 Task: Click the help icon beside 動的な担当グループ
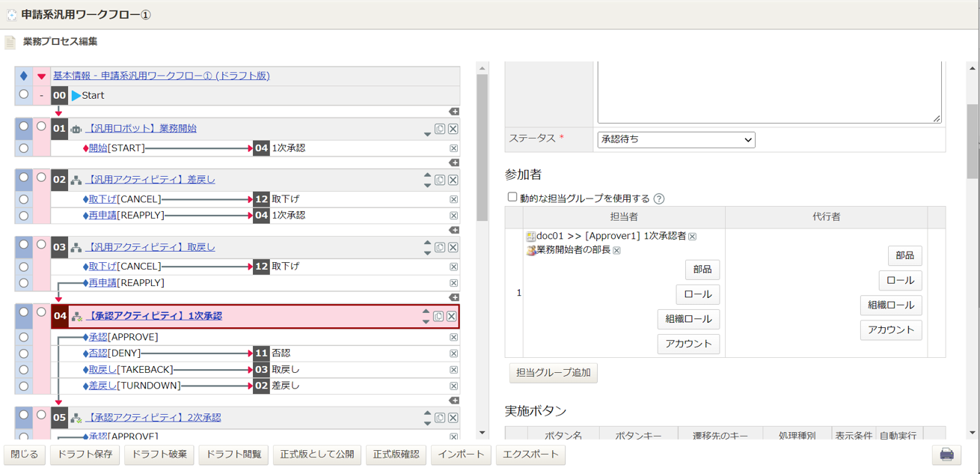coord(659,199)
